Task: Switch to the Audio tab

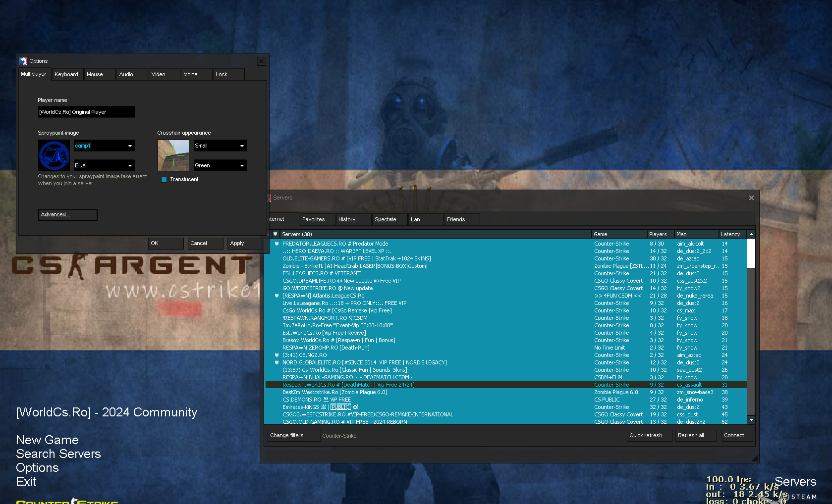Action: [x=132, y=74]
